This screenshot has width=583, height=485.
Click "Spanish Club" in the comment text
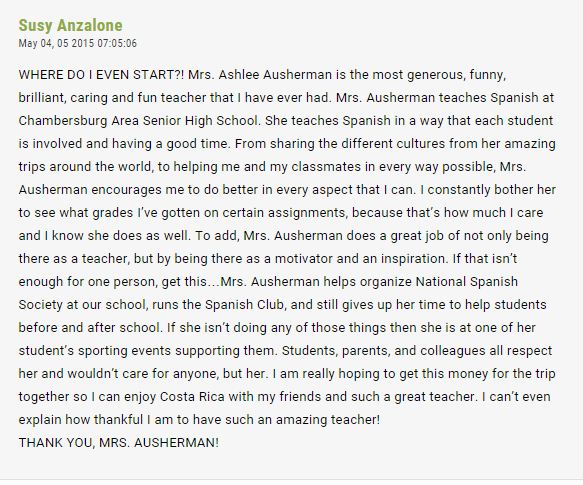point(245,305)
